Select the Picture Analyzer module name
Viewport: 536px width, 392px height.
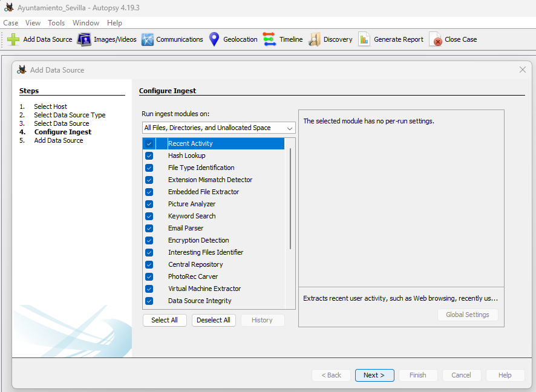coord(191,204)
